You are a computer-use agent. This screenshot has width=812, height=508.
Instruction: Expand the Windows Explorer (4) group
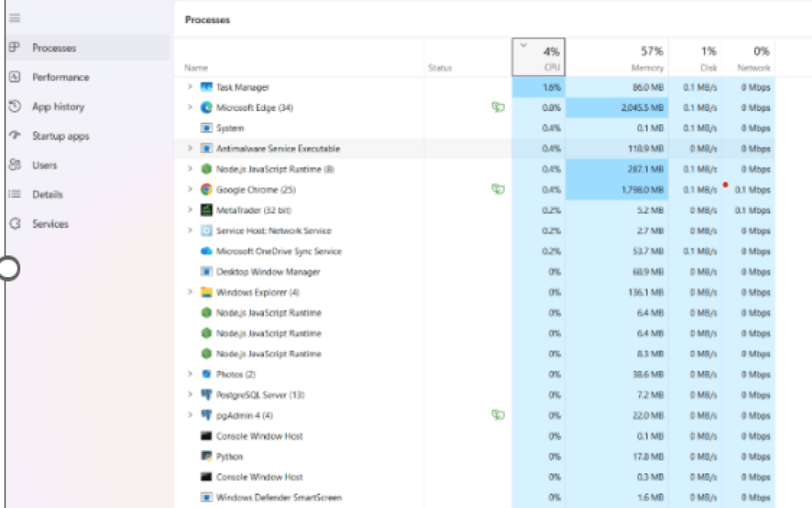pyautogui.click(x=190, y=292)
